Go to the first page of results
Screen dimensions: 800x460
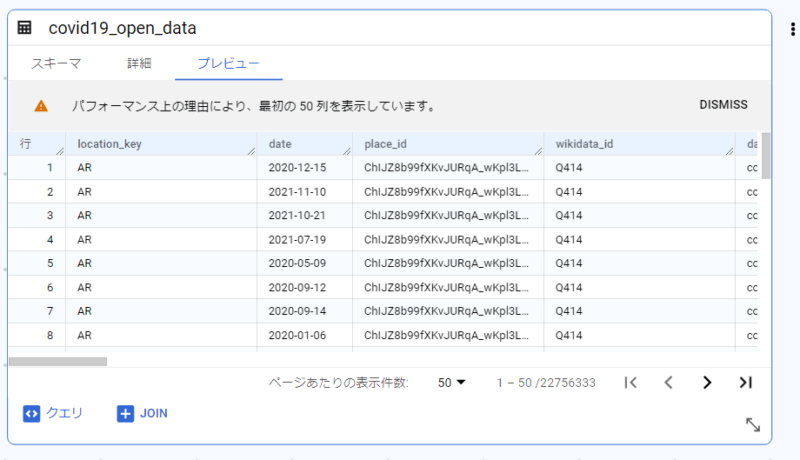(x=631, y=382)
